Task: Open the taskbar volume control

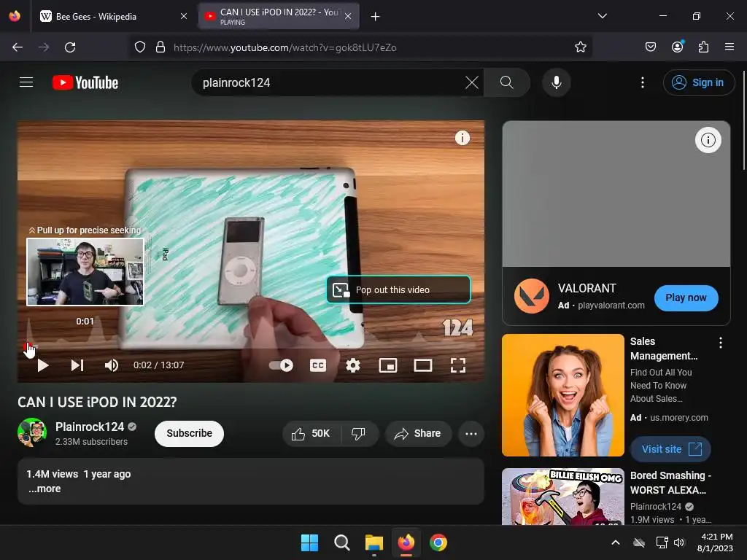Action: (679, 542)
